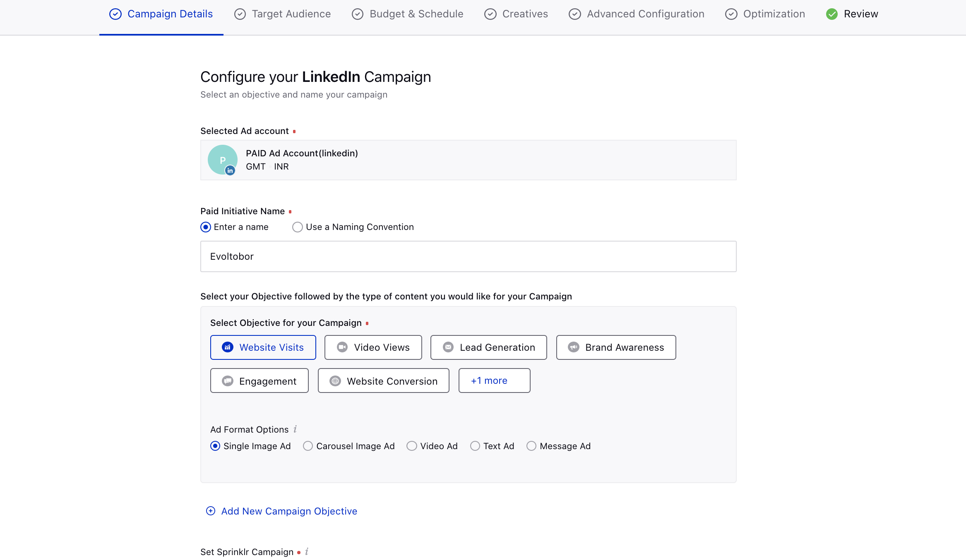966x560 pixels.
Task: Click the Advanced Configuration checkmark icon
Action: (x=575, y=14)
